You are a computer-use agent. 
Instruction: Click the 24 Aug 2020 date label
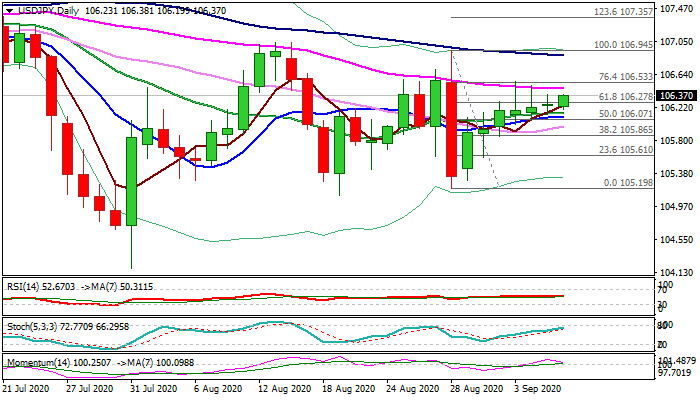pyautogui.click(x=410, y=389)
